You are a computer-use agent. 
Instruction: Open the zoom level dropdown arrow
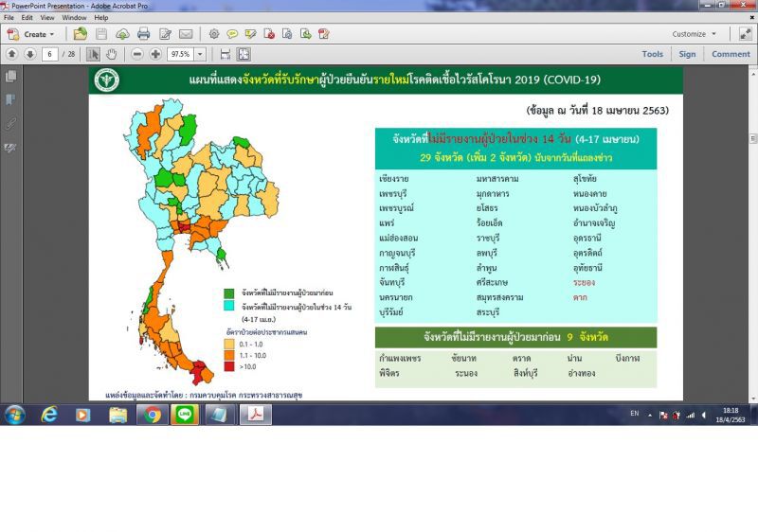pos(200,54)
